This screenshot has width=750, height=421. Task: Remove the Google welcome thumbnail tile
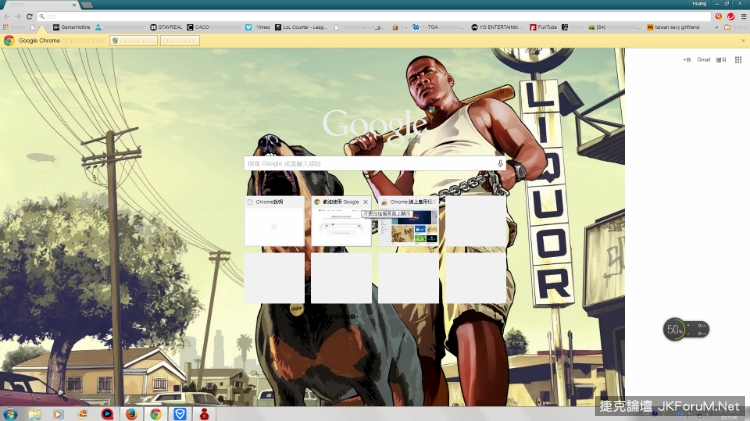(x=366, y=202)
